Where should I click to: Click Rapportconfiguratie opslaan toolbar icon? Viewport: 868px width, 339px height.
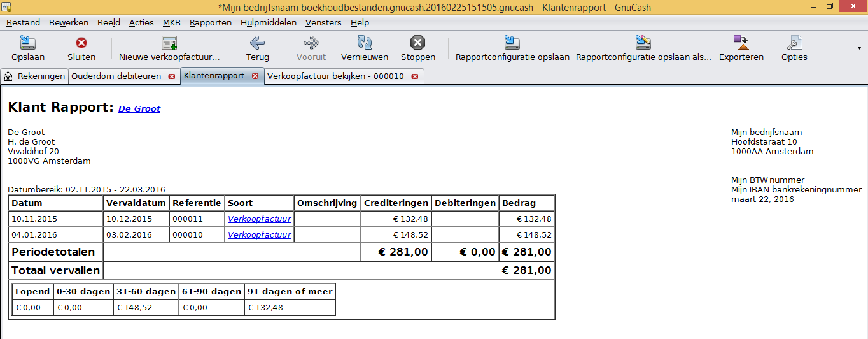click(x=512, y=43)
